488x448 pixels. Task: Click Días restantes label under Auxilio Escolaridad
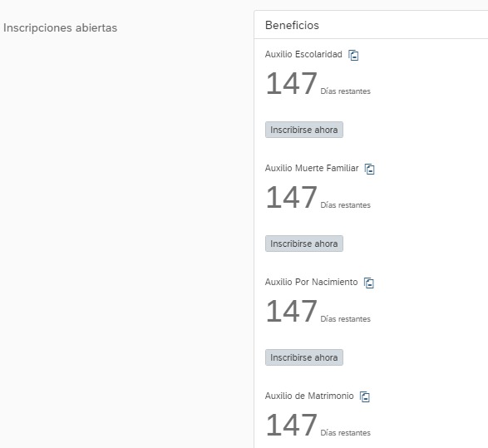(346, 91)
